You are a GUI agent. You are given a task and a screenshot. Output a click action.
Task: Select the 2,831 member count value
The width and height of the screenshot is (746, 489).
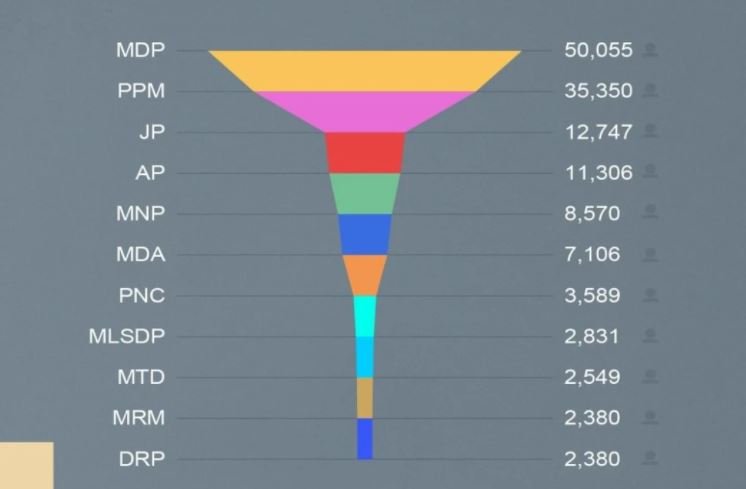pyautogui.click(x=591, y=336)
